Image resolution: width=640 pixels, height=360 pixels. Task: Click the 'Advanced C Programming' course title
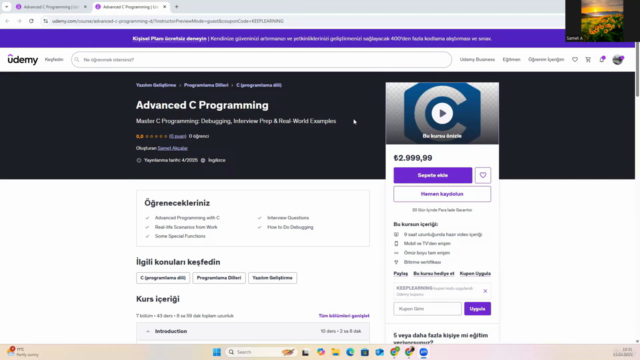(x=202, y=105)
